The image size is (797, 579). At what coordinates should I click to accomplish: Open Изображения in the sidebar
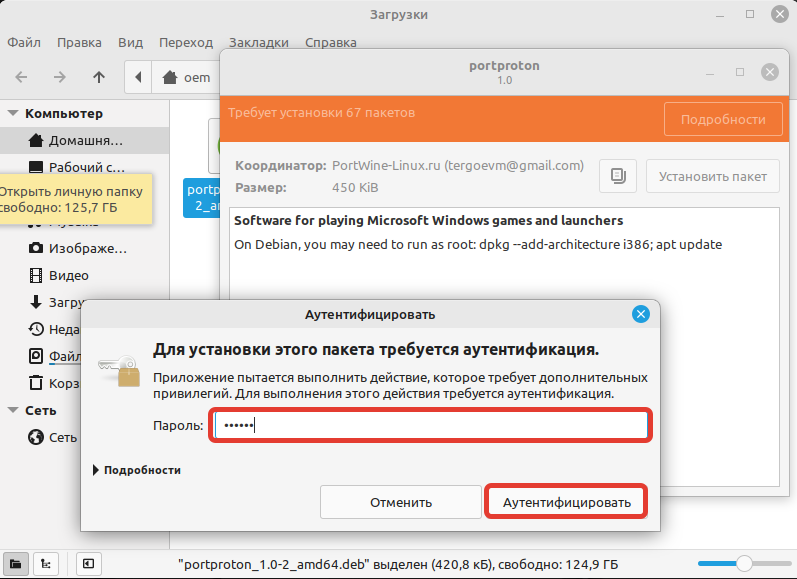[84, 249]
